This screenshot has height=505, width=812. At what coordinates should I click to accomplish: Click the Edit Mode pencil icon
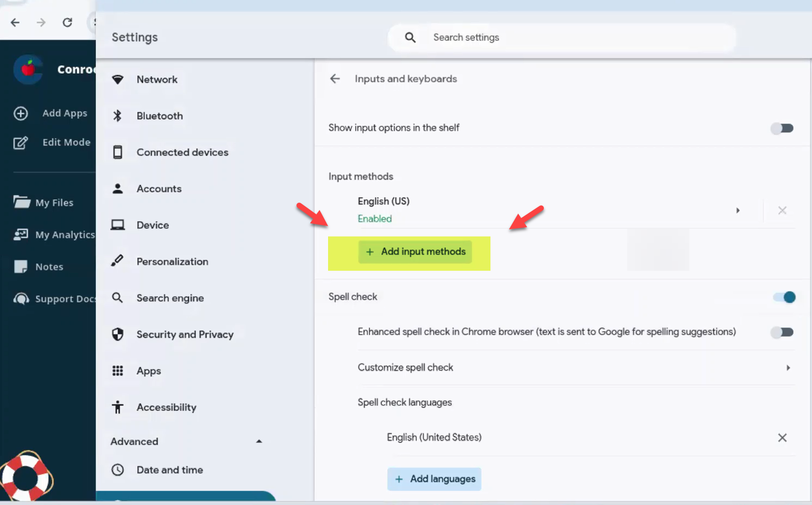point(21,143)
